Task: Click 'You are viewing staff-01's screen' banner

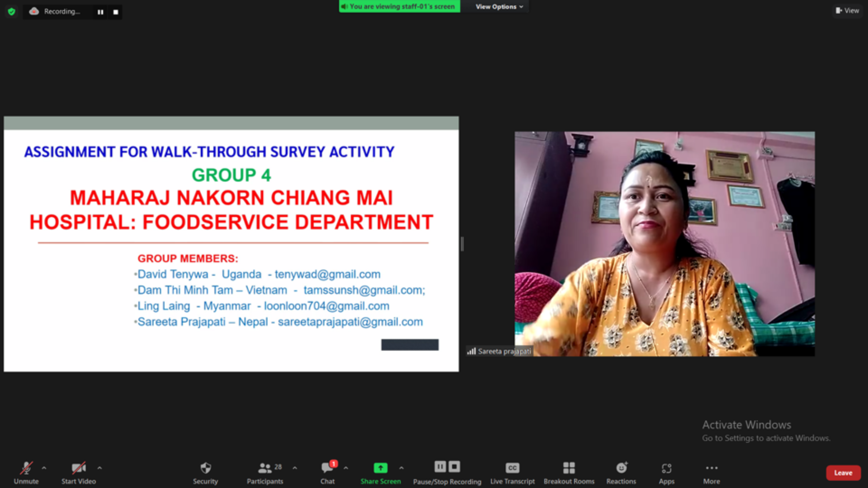Action: tap(400, 6)
